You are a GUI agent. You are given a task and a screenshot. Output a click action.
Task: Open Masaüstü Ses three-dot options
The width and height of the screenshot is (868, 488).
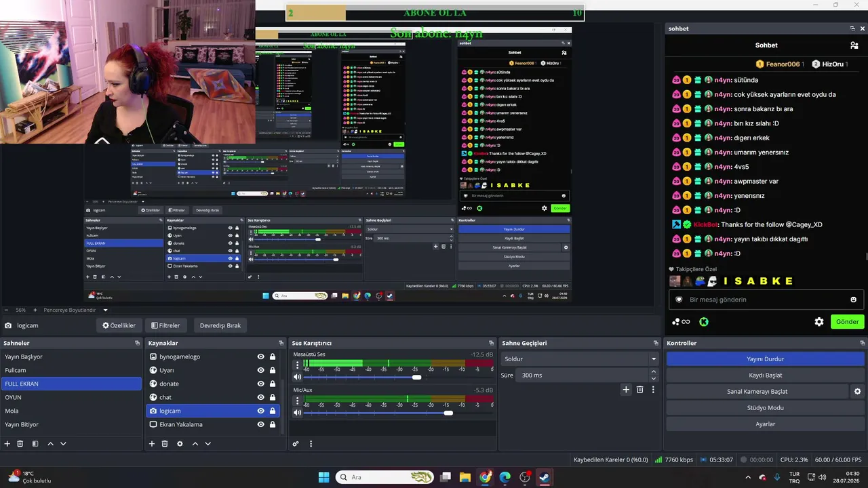[298, 365]
